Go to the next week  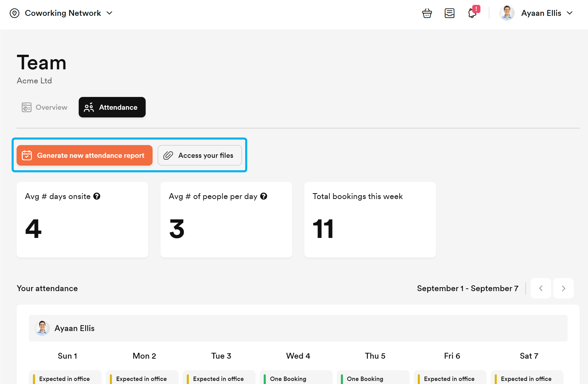[x=563, y=288]
